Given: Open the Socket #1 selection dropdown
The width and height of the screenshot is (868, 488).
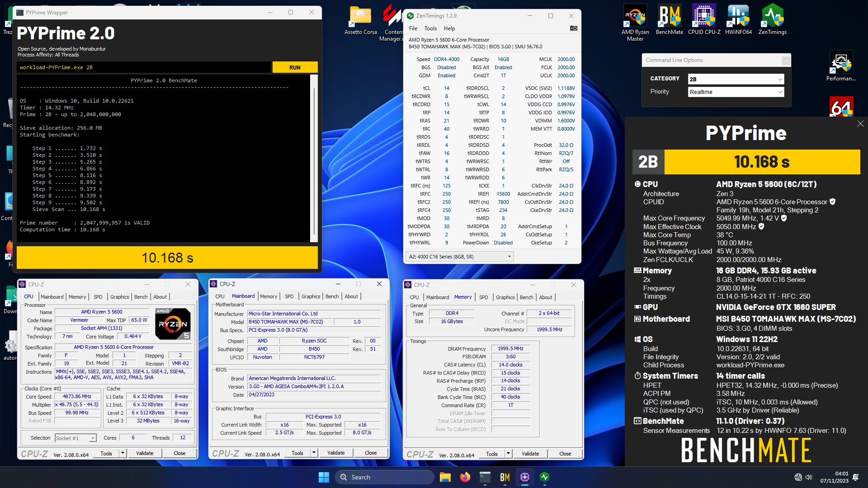Looking at the screenshot, I should (x=75, y=438).
